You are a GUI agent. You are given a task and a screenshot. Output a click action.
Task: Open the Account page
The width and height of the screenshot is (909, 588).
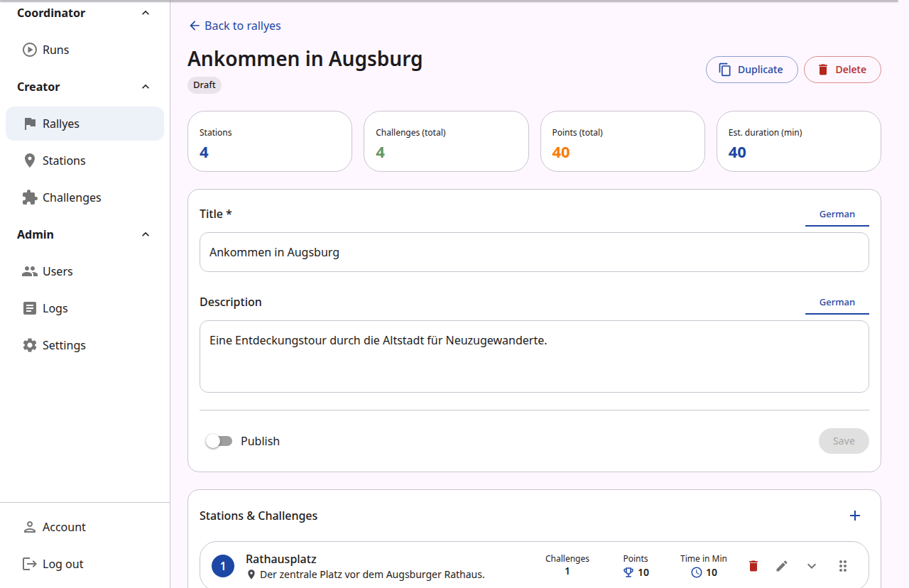coord(85,527)
